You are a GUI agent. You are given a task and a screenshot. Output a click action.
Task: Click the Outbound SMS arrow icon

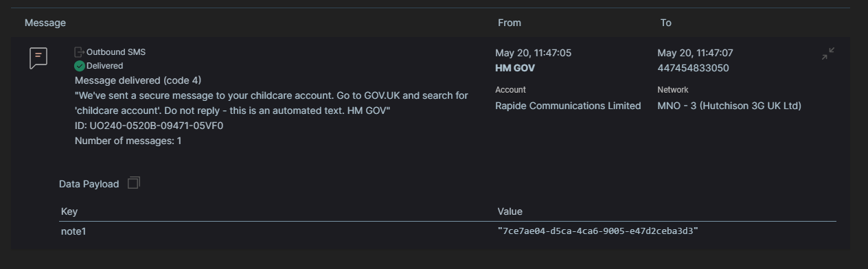point(80,52)
